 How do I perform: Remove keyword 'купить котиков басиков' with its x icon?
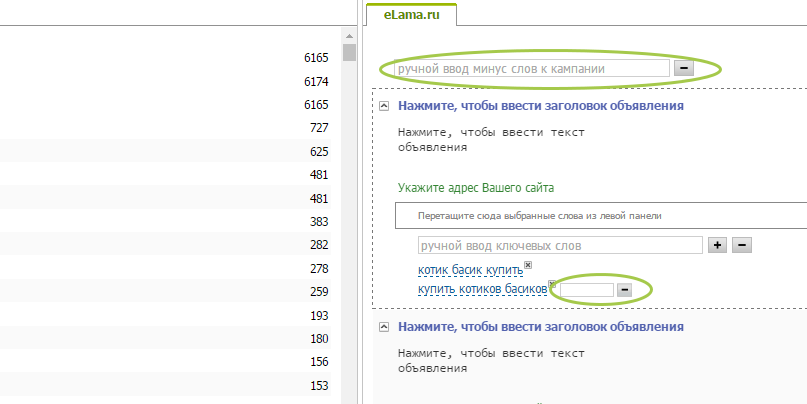point(552,284)
